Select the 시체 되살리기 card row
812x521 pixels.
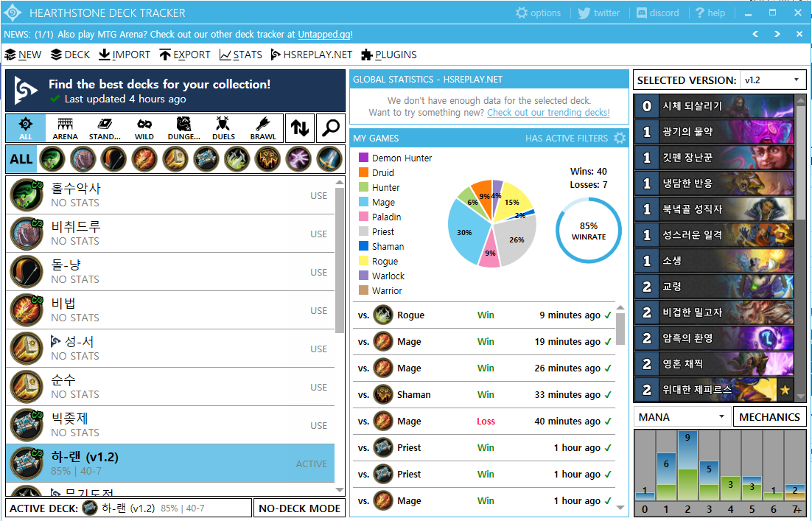[x=714, y=106]
